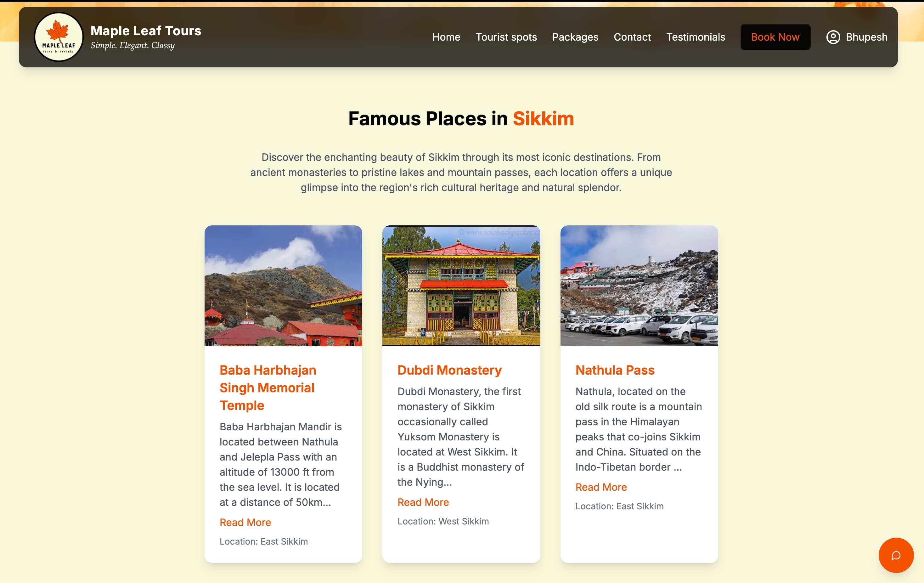Open the floating chat bubble button
Screen dimensions: 924x583
(896, 555)
